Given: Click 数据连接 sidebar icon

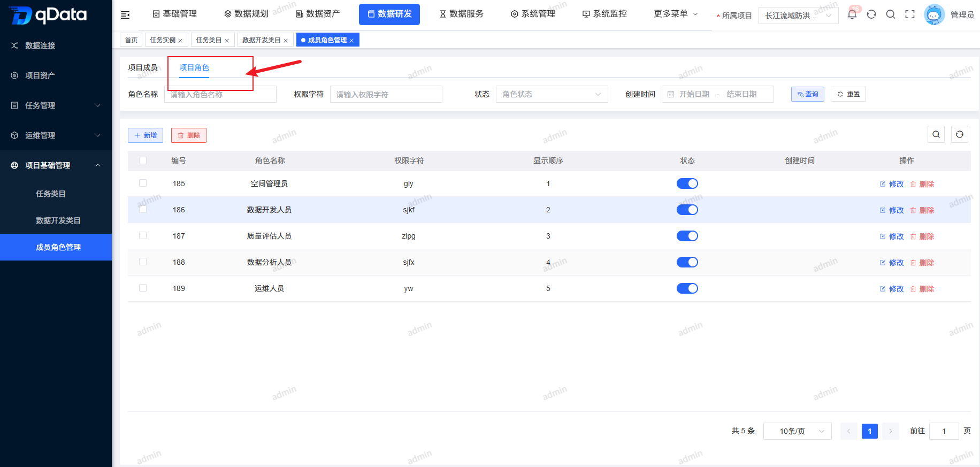Looking at the screenshot, I should (x=14, y=45).
